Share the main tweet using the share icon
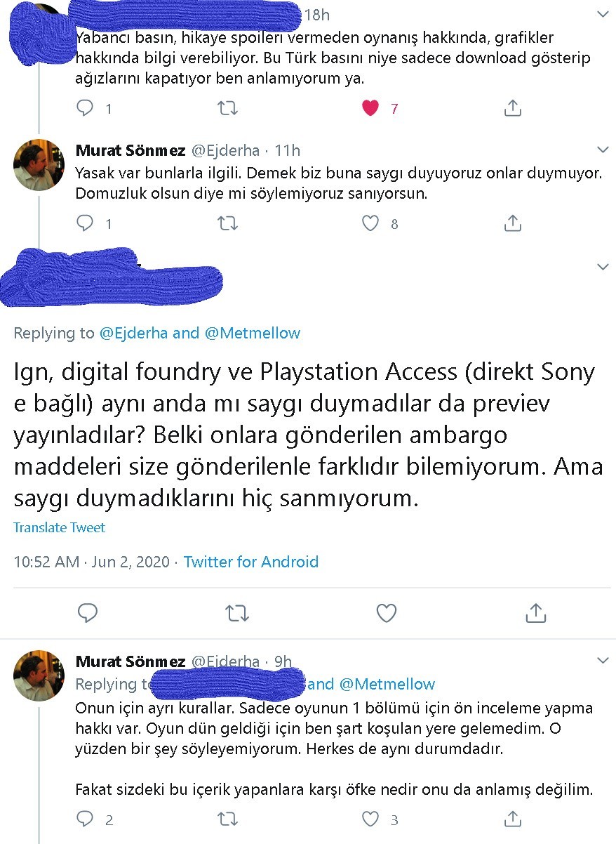 point(536,612)
